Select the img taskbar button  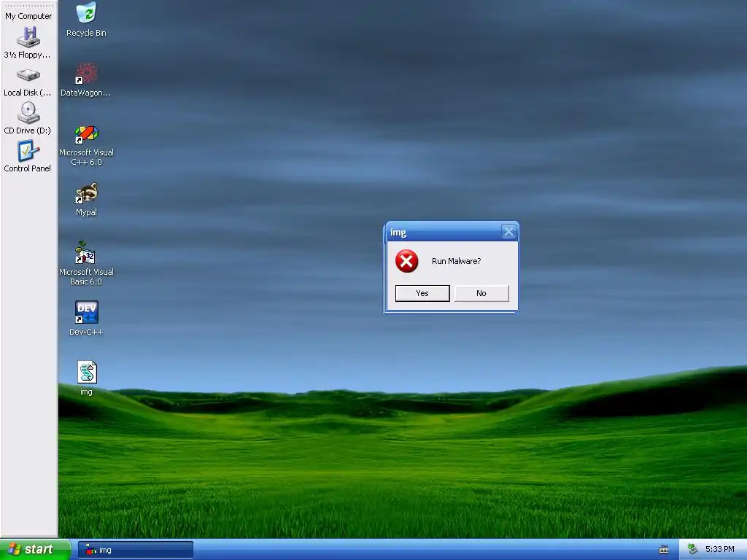pyautogui.click(x=136, y=550)
